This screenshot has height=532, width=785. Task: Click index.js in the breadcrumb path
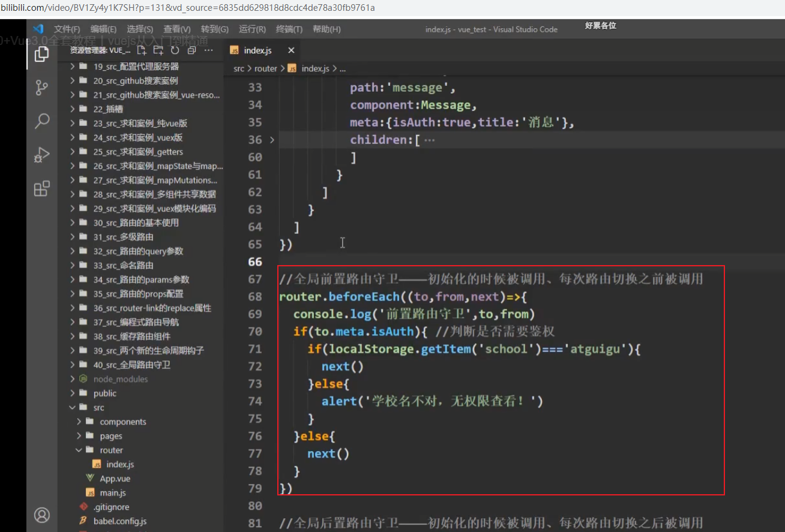pos(316,68)
